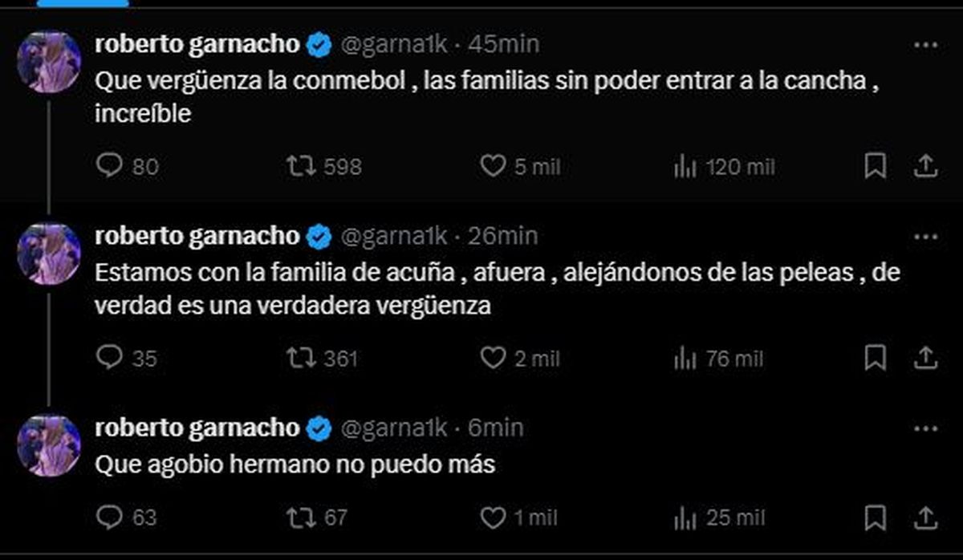This screenshot has height=560, width=963.
Task: Open the 6min timestamp link
Action: click(x=495, y=428)
